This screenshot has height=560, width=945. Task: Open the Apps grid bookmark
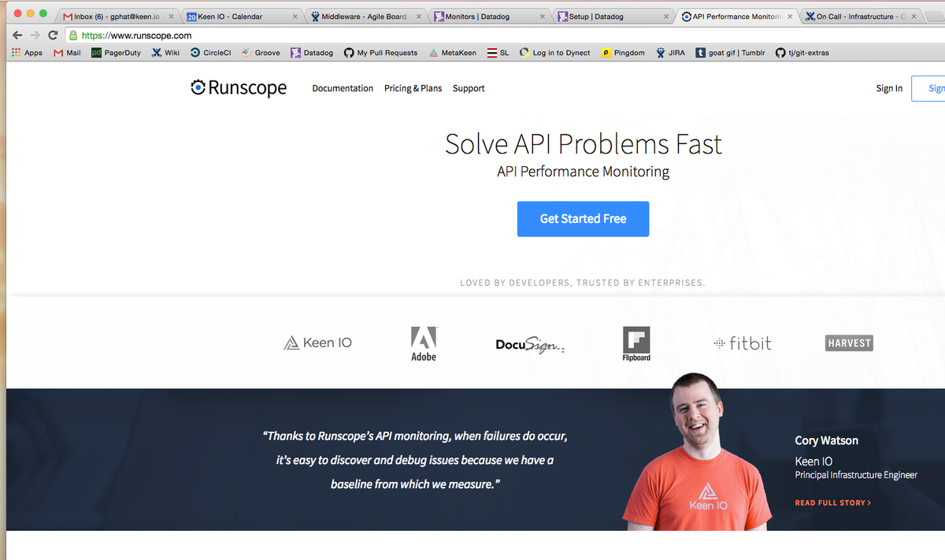[28, 53]
